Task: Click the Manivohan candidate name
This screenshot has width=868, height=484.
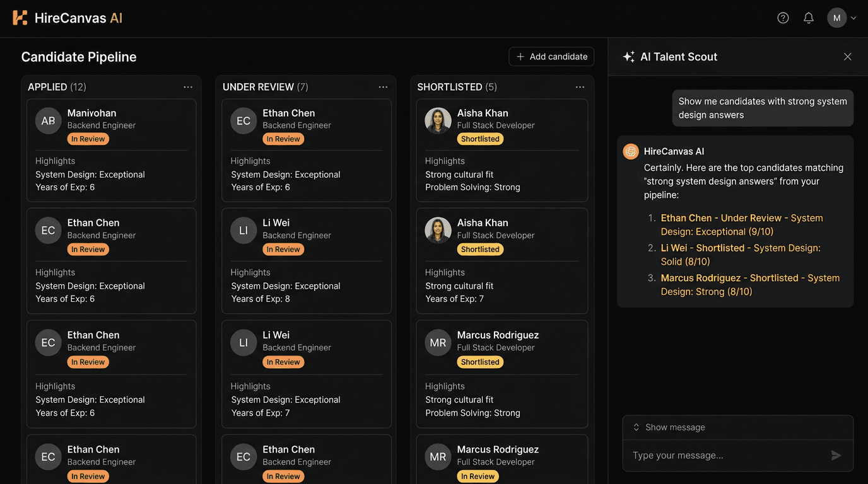Action: [92, 113]
